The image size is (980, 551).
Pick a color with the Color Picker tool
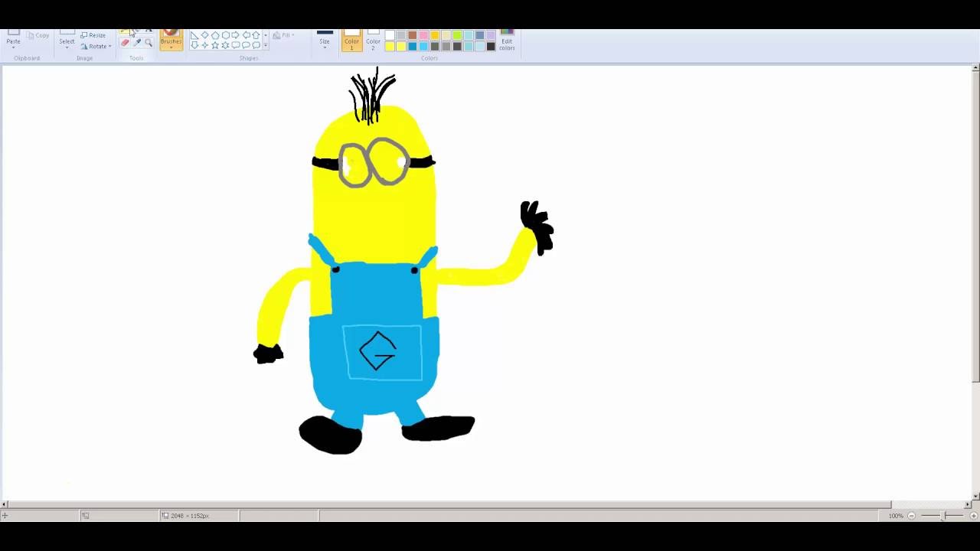click(136, 44)
